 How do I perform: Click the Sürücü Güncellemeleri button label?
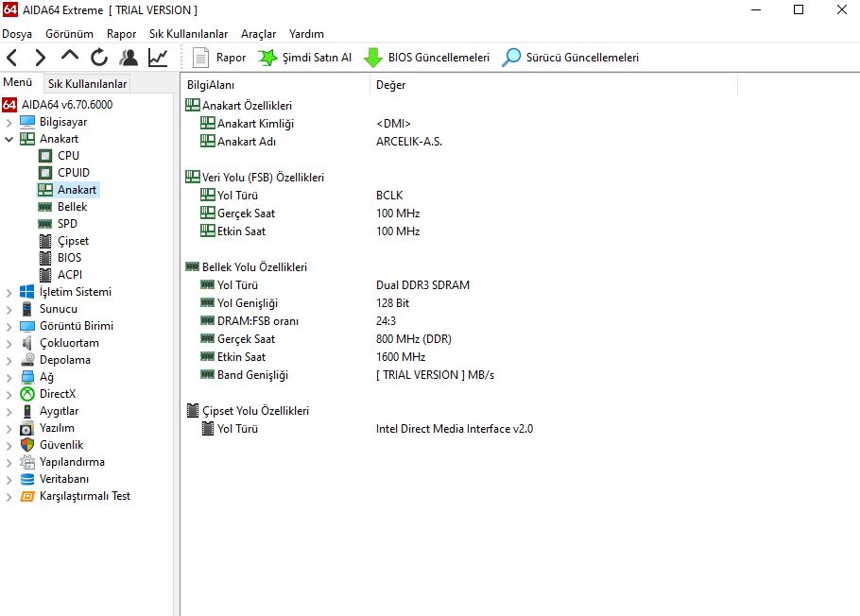pyautogui.click(x=582, y=58)
